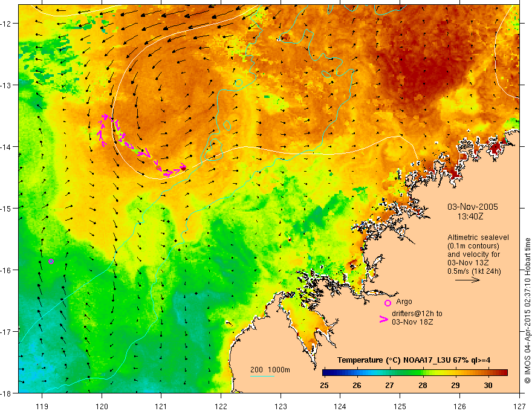Click longitude axis label 119
This screenshot has width=532, height=411.
pos(42,406)
